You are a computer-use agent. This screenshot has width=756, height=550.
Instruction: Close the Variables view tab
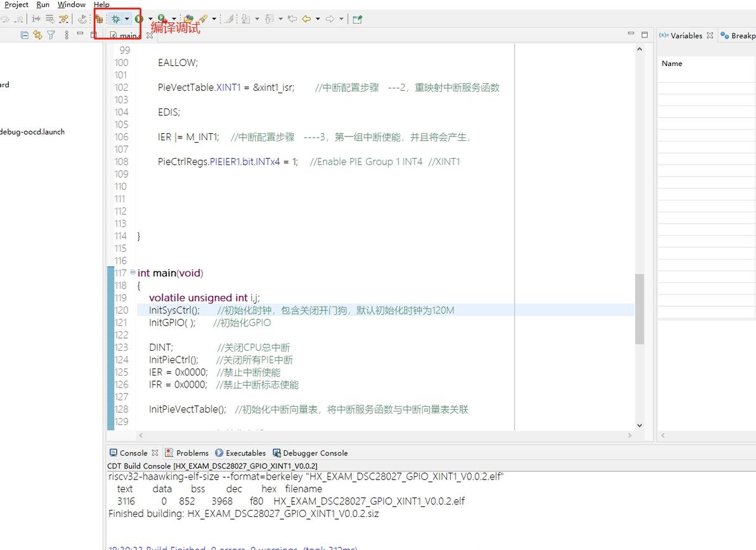pyautogui.click(x=710, y=36)
